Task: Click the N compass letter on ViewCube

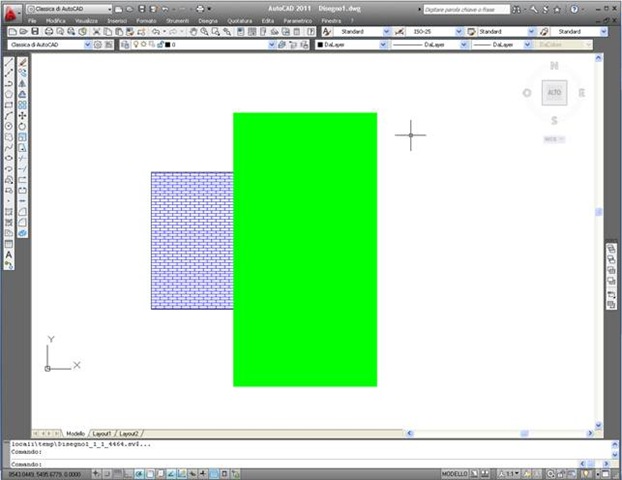Action: point(554,66)
